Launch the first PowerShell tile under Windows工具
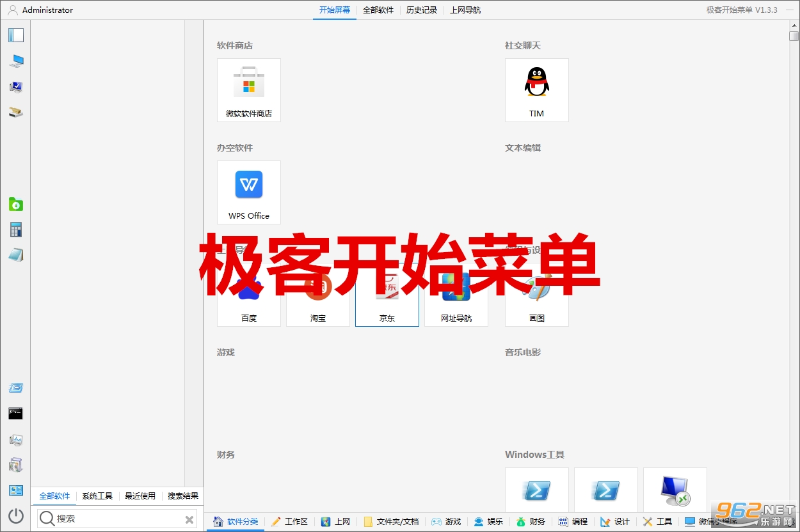800x532 pixels. click(537, 490)
